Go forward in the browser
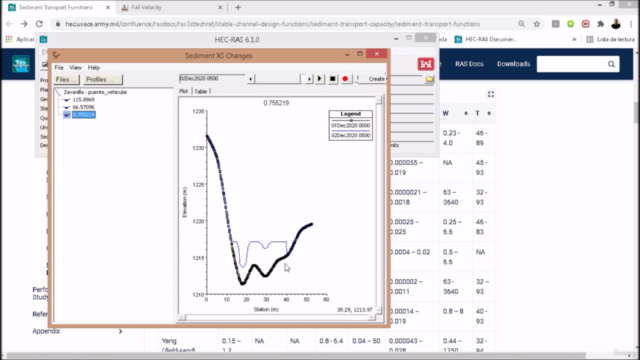This screenshot has height=360, width=640. coord(24,24)
